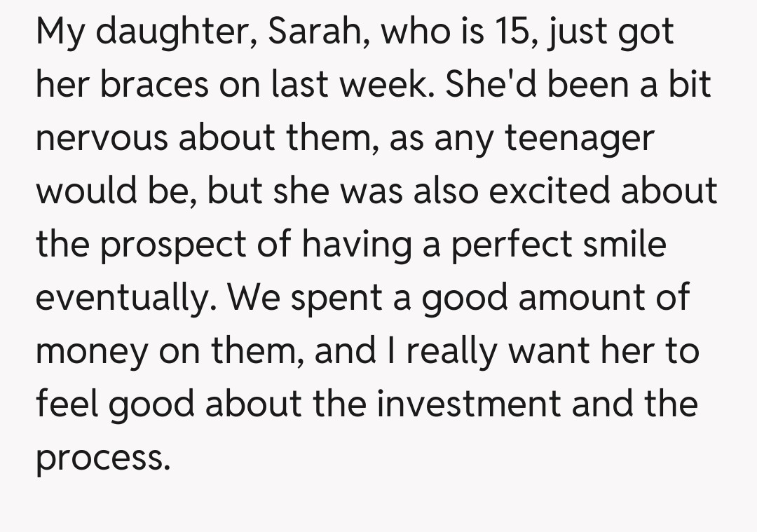Click the number "15" in the text
The width and height of the screenshot is (757, 532).
[511, 32]
